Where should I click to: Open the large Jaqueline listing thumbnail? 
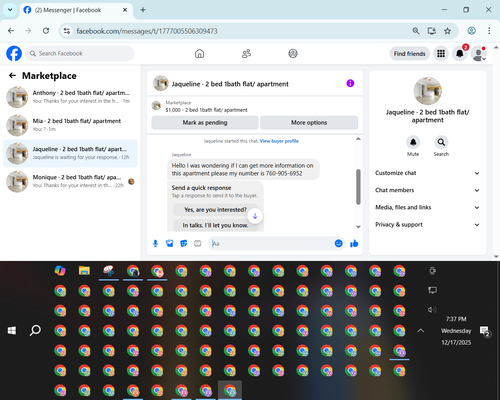click(428, 91)
